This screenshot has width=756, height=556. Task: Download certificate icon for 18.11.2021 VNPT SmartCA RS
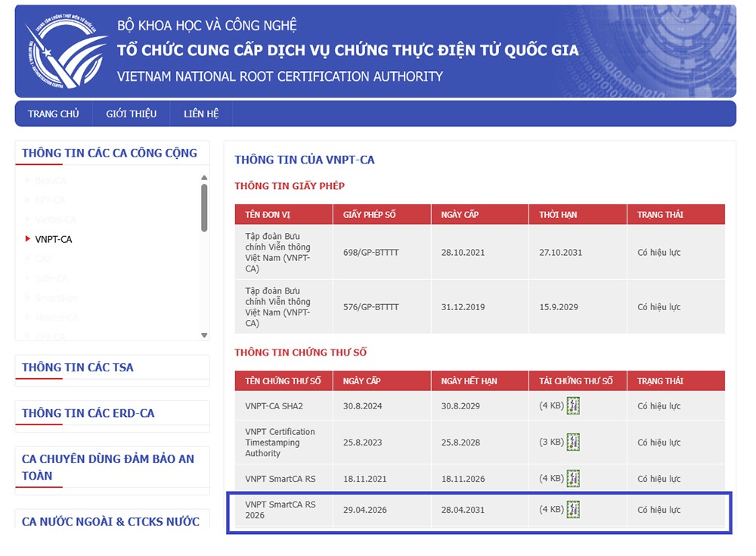pos(573,478)
